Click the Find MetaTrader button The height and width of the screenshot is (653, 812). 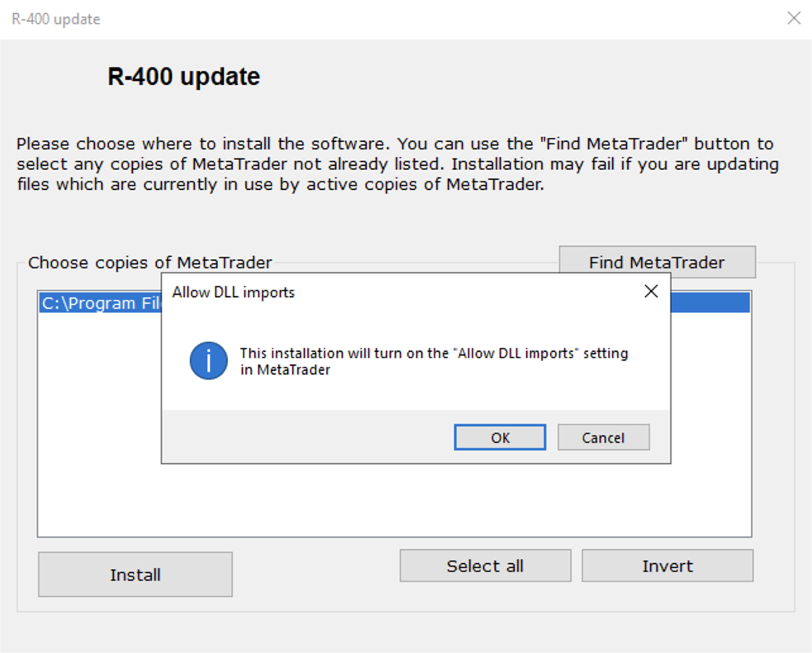[657, 262]
